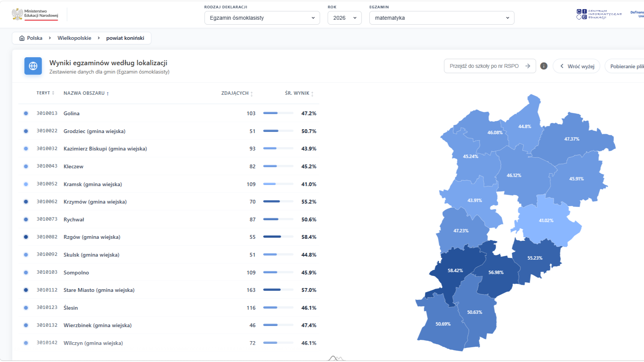Click TERYT code 3010013
The height and width of the screenshot is (362, 644).
click(47, 113)
